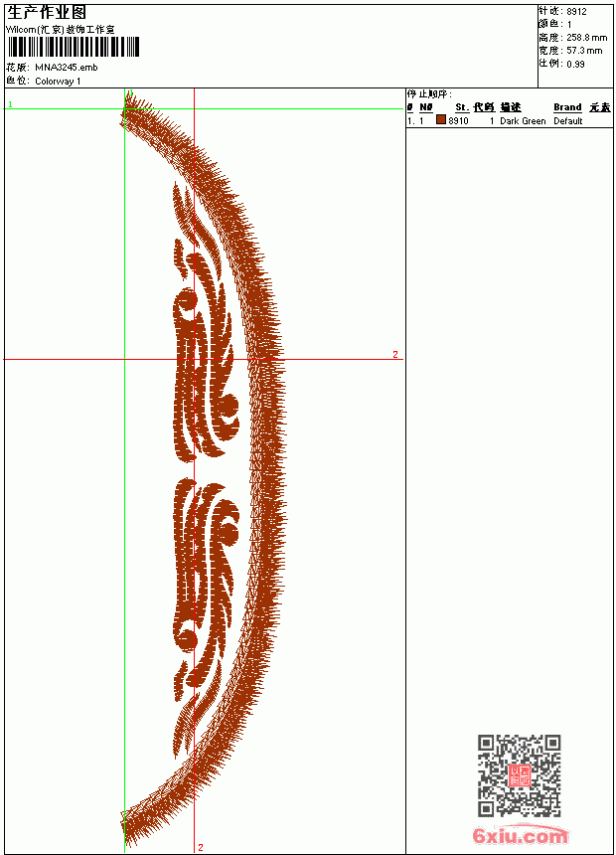
Task: Click the upper scroll motif in the design
Action: [206, 324]
